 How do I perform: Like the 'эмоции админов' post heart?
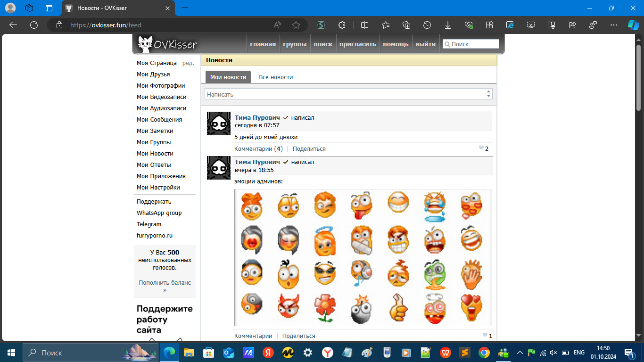[485, 336]
